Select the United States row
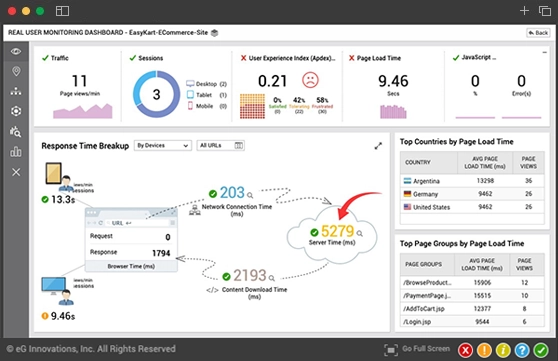 coord(472,207)
